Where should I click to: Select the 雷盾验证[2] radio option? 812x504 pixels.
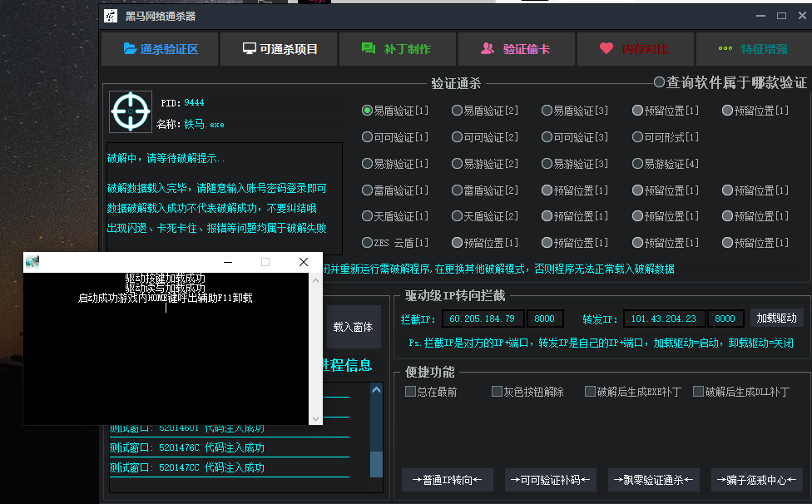pos(457,190)
